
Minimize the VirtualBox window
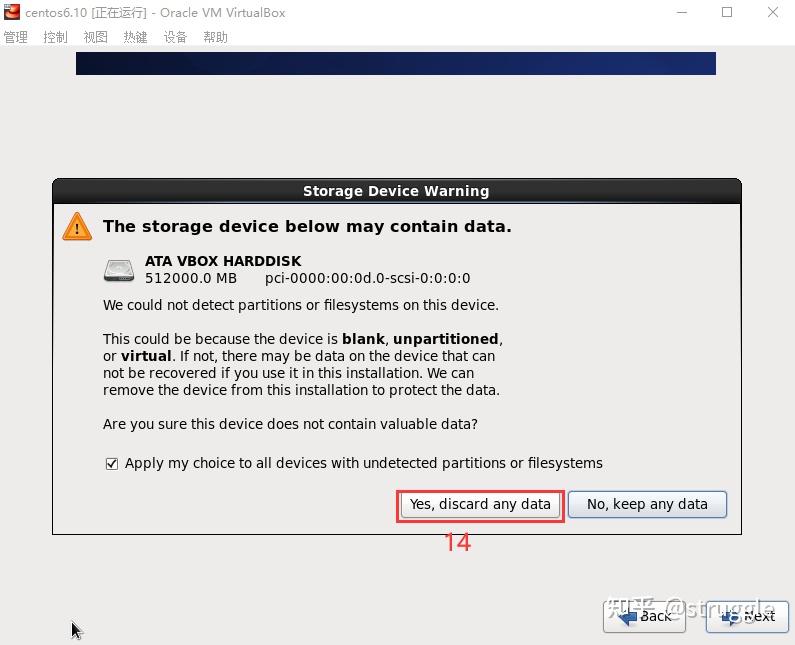680,13
